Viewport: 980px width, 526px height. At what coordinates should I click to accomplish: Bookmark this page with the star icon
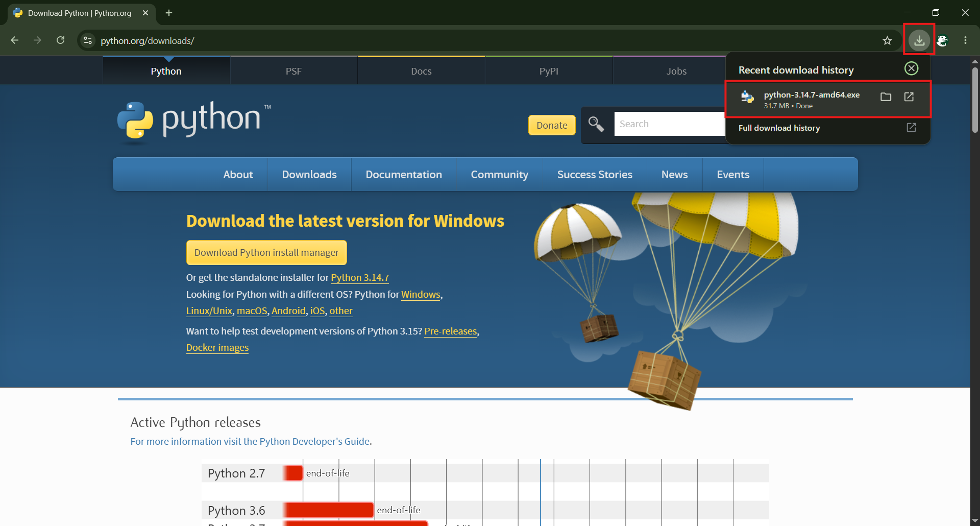pos(887,40)
